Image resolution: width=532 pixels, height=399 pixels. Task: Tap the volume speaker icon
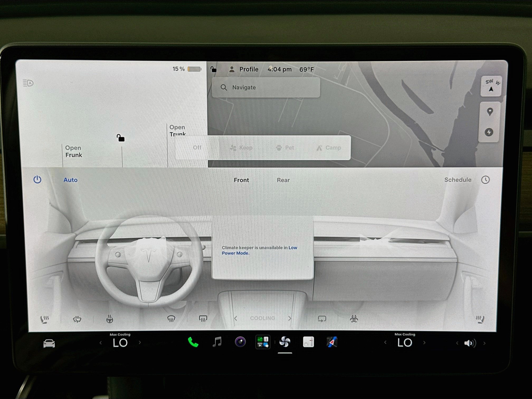(x=470, y=343)
